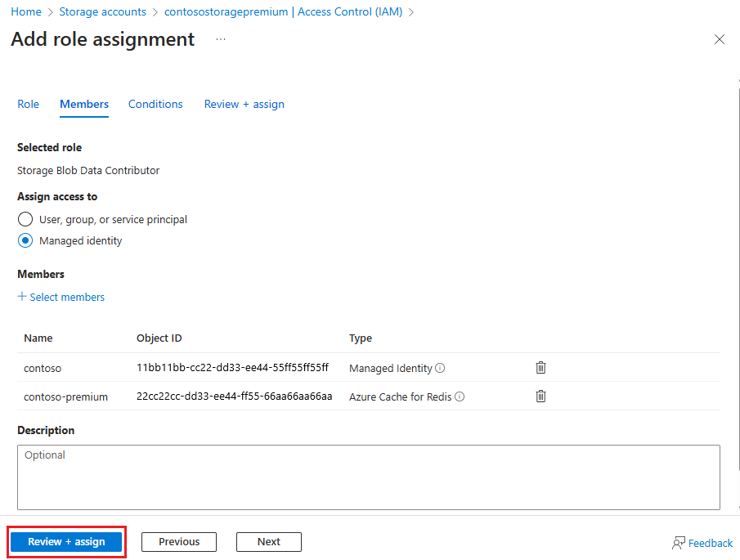The image size is (740, 560).
Task: Open the Conditions tab
Action: 155,104
